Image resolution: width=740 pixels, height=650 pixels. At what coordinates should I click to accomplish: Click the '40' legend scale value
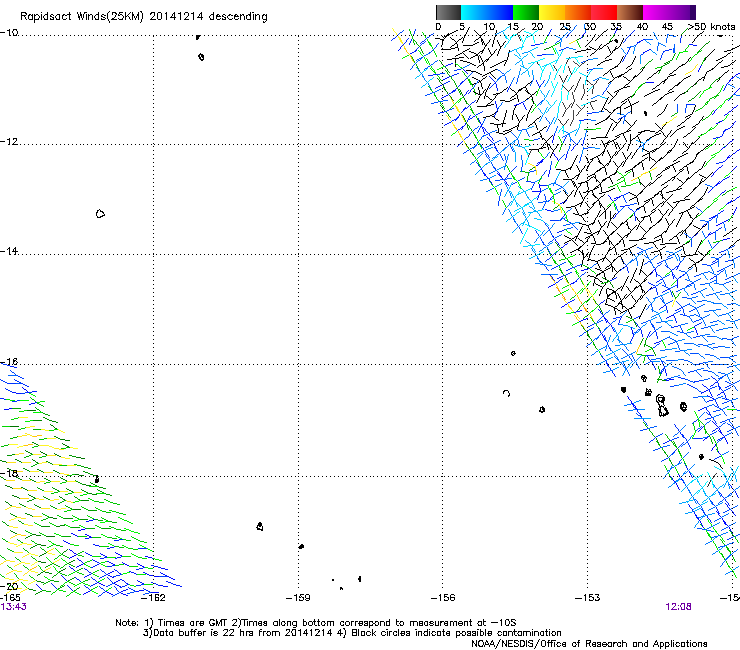pyautogui.click(x=642, y=27)
